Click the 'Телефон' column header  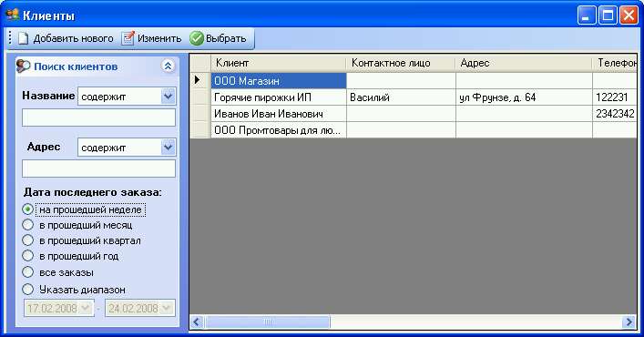(615, 63)
